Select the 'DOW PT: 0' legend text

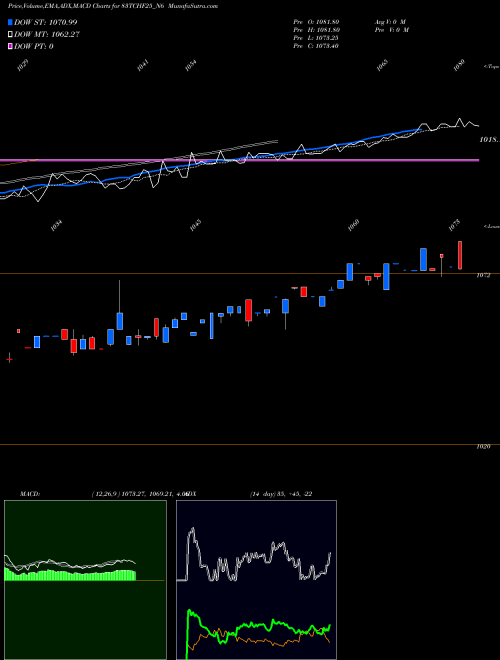click(34, 46)
